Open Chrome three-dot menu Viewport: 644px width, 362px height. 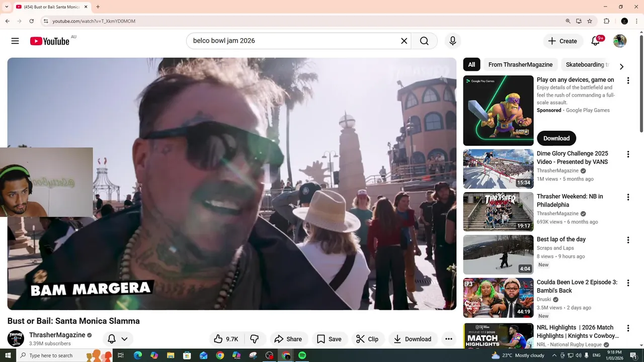tap(637, 21)
